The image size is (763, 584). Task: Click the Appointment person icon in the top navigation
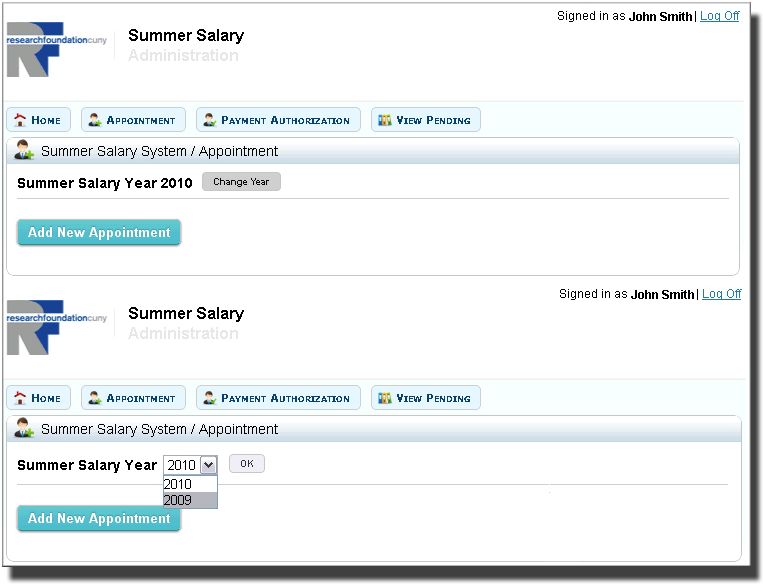pyautogui.click(x=94, y=120)
